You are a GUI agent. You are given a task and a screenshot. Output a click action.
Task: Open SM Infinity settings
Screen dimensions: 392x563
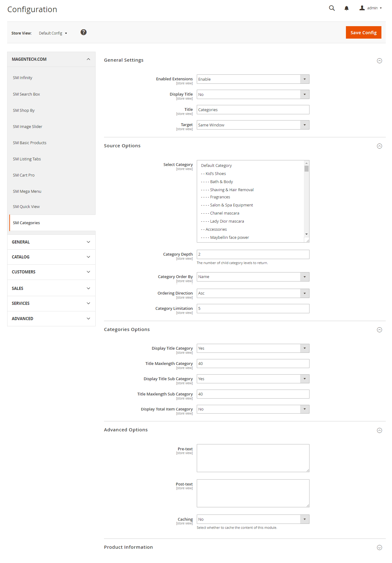pos(22,78)
